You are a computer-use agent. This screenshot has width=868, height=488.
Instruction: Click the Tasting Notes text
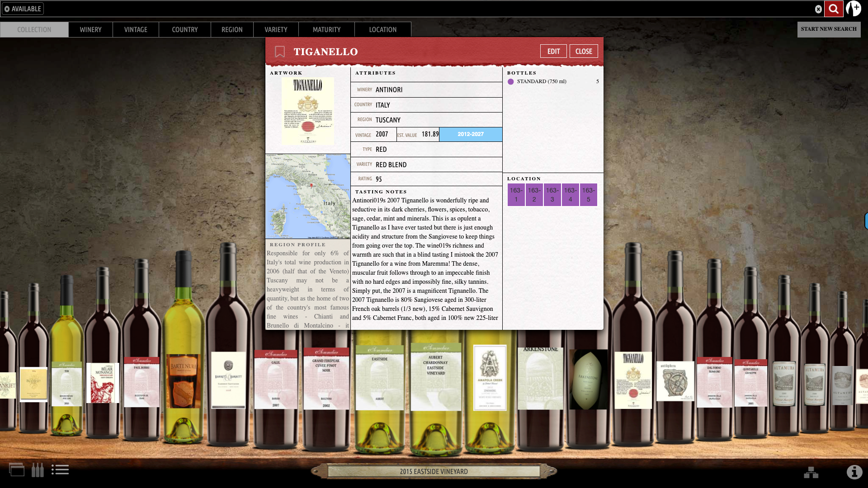click(x=426, y=259)
